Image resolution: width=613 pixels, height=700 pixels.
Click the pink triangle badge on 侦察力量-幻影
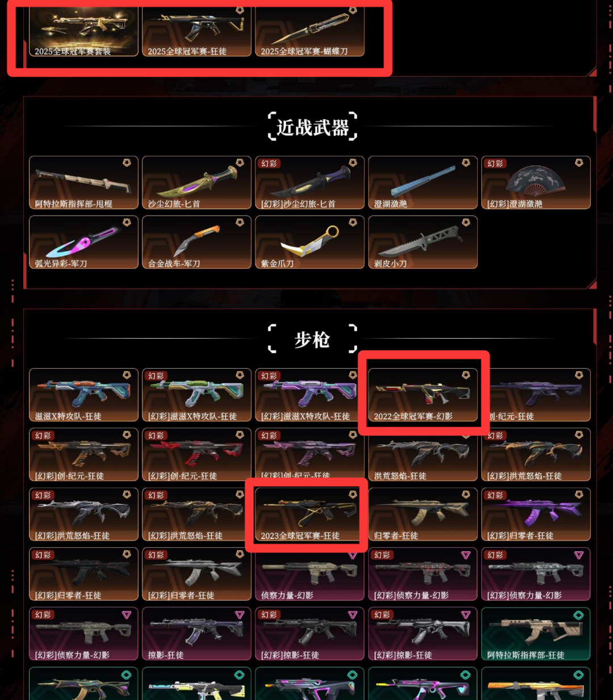pos(352,555)
